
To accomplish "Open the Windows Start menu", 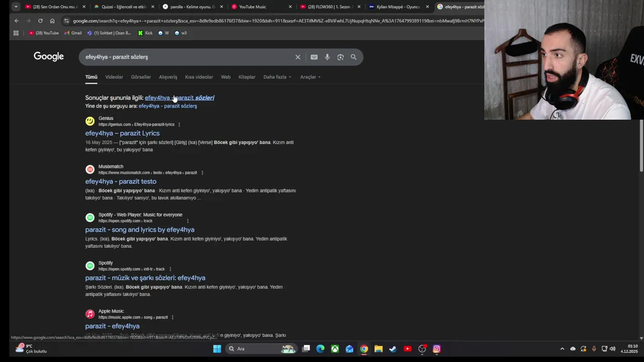I will tap(217, 349).
